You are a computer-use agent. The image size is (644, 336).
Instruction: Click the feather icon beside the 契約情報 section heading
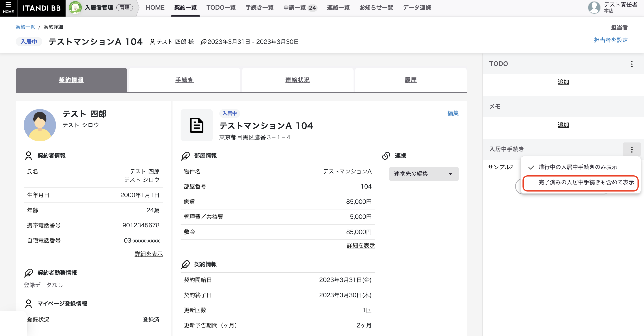coord(185,265)
